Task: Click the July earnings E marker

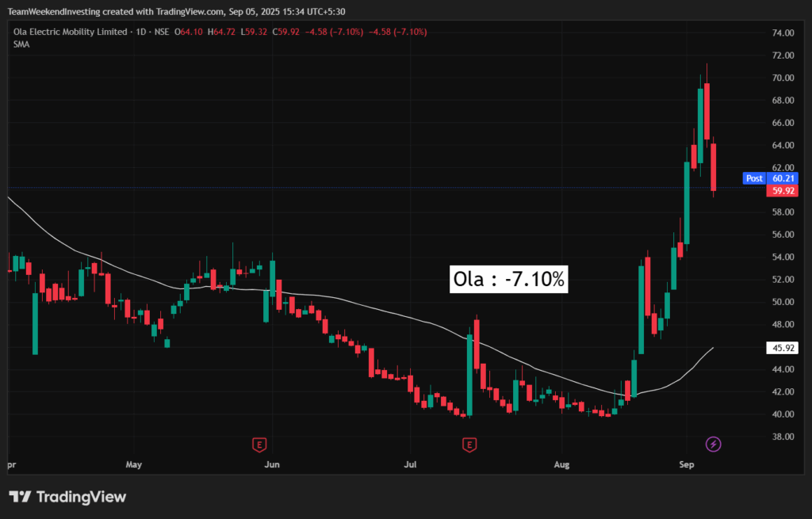Action: click(469, 445)
